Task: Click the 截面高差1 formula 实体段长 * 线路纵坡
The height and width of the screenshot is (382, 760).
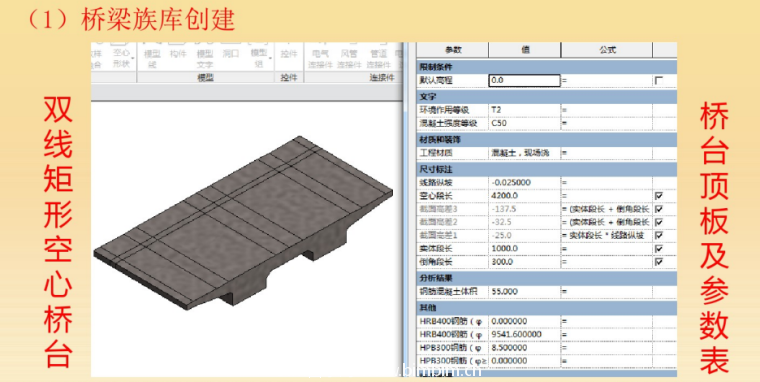Action: (606, 235)
